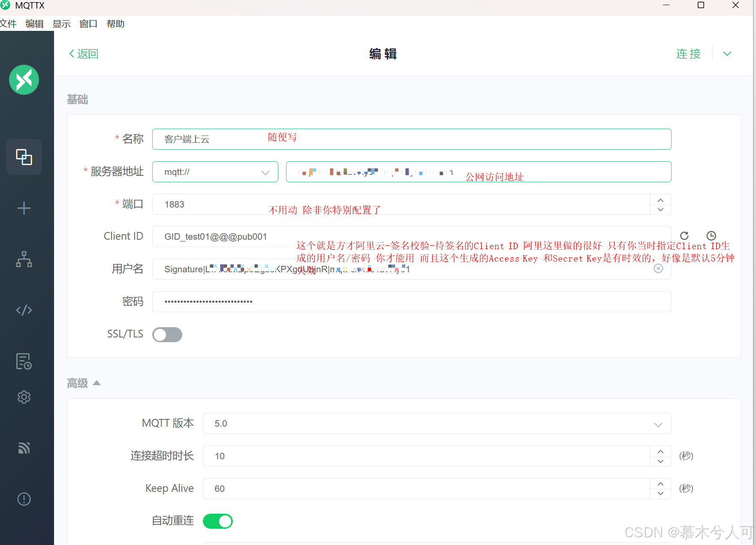
Task: Open the feed/subscribe icon in the sidebar
Action: click(x=24, y=448)
